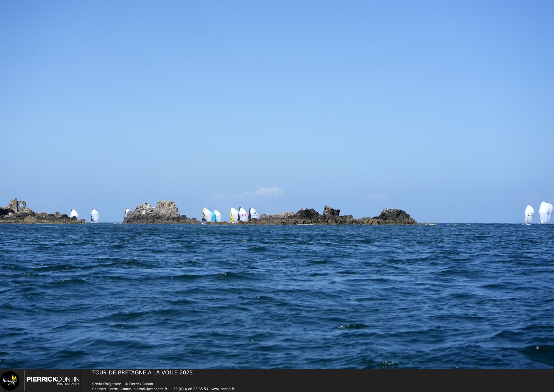Click the Pierrick Contin Photography logo
The width and height of the screenshot is (554, 392).
pyautogui.click(x=53, y=380)
